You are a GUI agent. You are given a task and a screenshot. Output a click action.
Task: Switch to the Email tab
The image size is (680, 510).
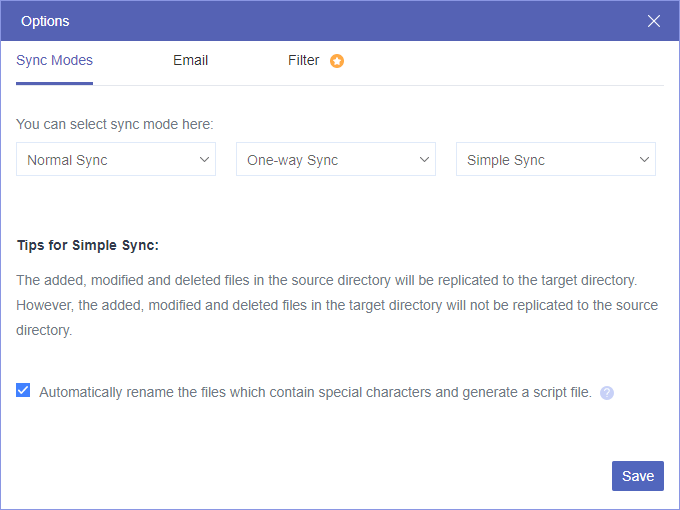[x=190, y=60]
